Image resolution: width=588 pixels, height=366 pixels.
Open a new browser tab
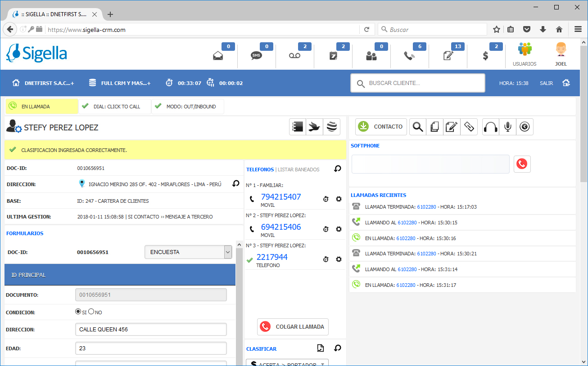[110, 14]
